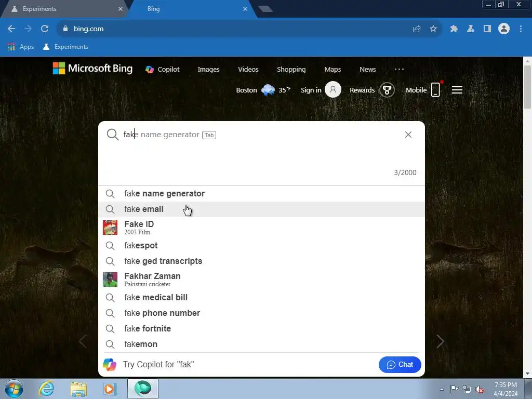Go to Bing News
This screenshot has height=399, width=532.
point(368,69)
